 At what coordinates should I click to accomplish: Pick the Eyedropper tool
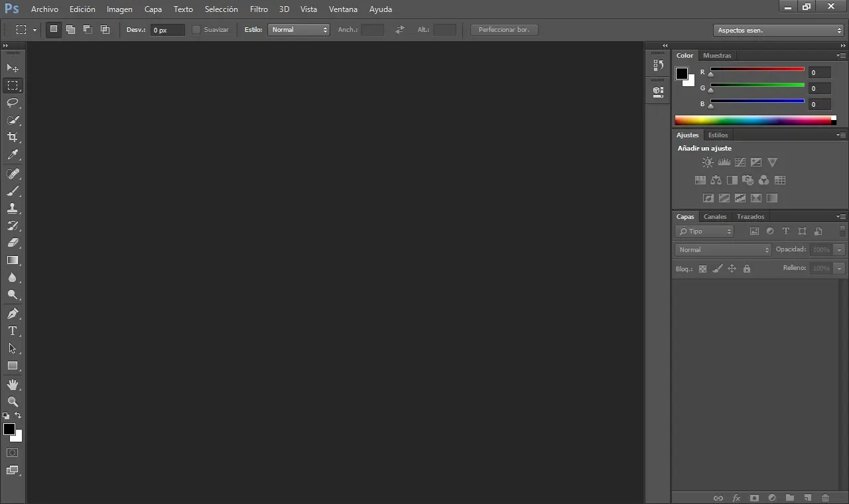[12, 155]
